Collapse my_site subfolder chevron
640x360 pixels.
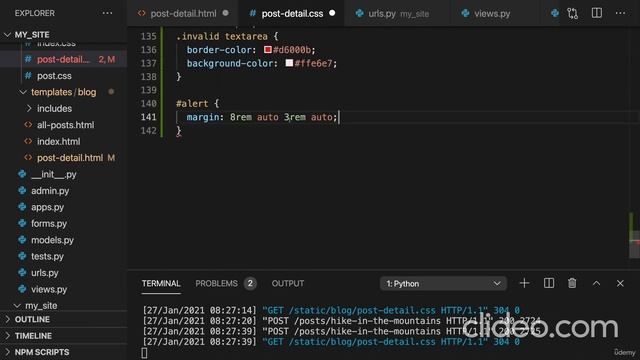[x=17, y=305]
